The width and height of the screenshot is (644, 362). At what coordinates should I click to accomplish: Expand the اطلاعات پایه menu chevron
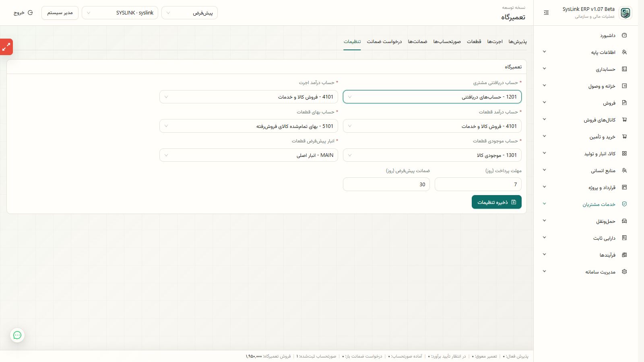click(544, 52)
